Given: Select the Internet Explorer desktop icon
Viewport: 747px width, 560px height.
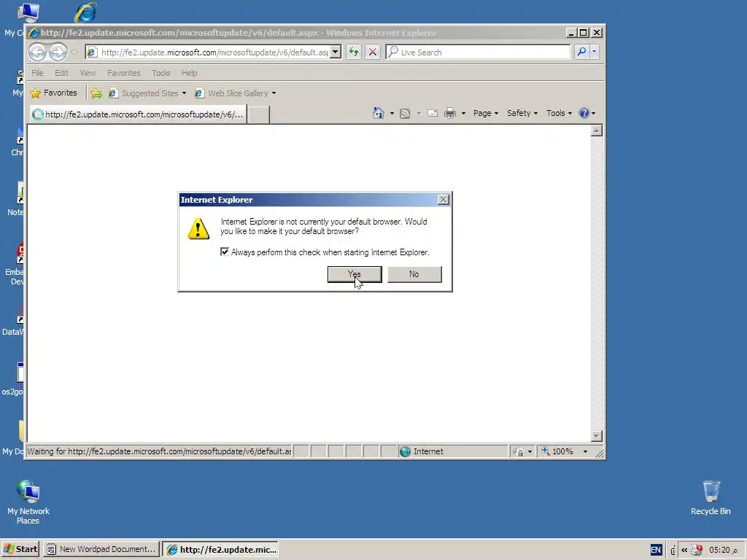Looking at the screenshot, I should tap(86, 12).
